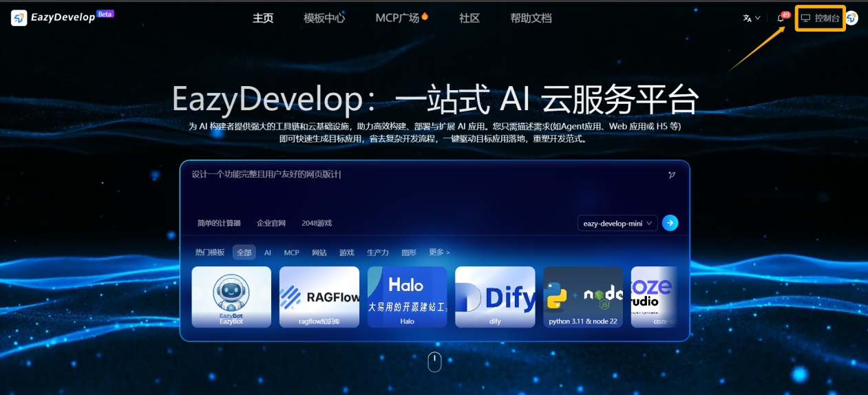Pick the 2048游戏 suggestion
The height and width of the screenshot is (395, 868).
317,223
